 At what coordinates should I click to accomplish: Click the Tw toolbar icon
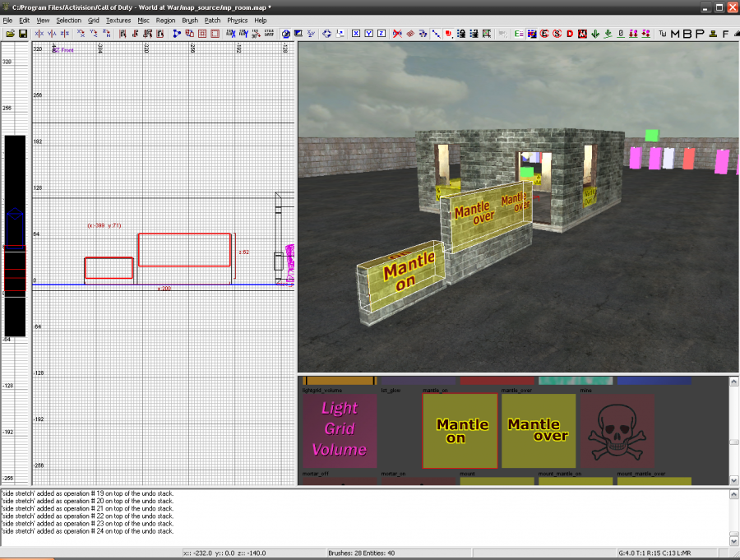click(663, 34)
